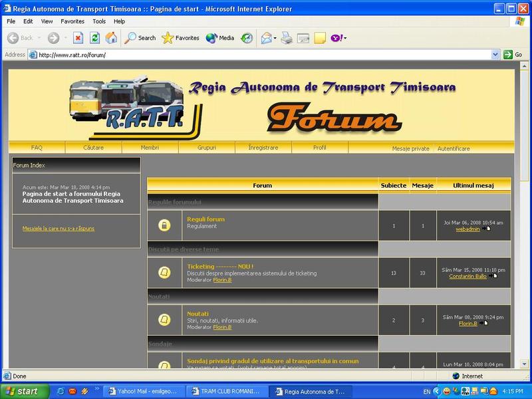Click the Forward arrow button
Image resolution: width=532 pixels, height=399 pixels.
[x=53, y=38]
